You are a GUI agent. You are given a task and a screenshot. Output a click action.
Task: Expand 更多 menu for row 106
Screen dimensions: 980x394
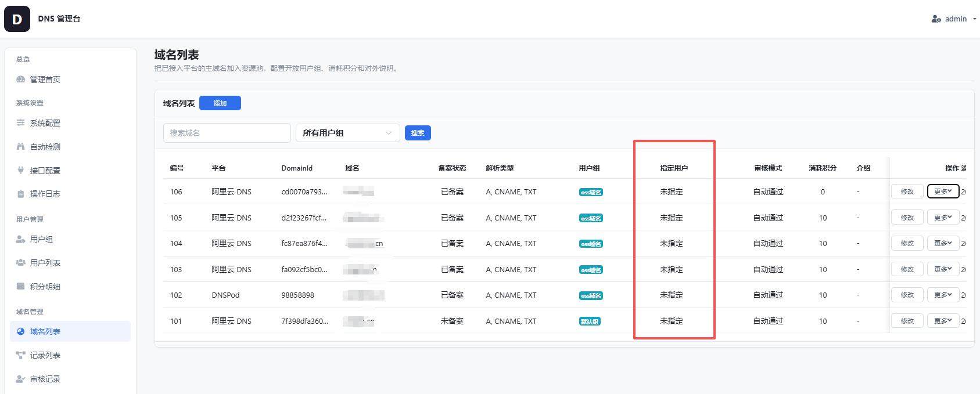[x=943, y=191]
